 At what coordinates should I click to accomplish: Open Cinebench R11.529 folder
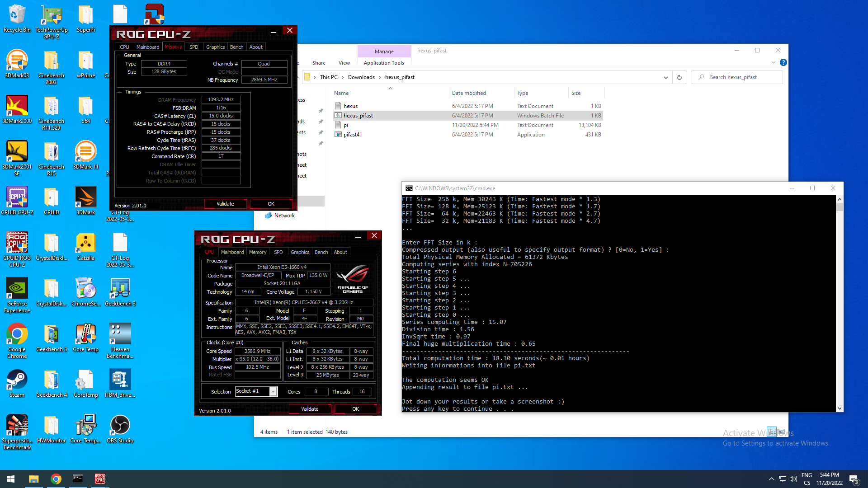click(x=51, y=113)
